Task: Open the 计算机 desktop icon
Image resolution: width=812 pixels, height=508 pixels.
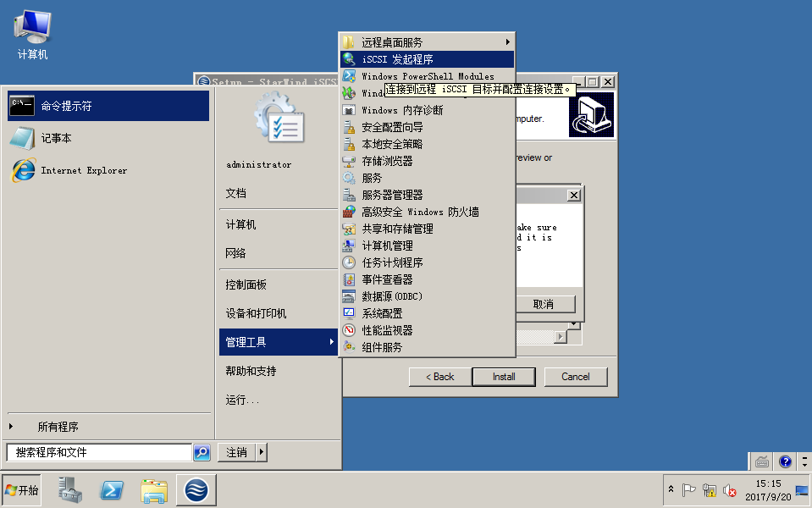Action: tap(30, 30)
